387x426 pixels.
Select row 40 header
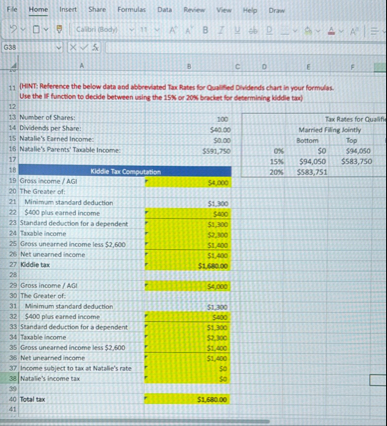13,399
